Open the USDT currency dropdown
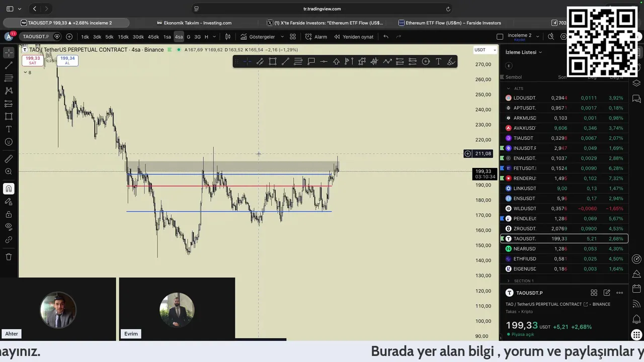The height and width of the screenshot is (362, 644). tap(485, 50)
